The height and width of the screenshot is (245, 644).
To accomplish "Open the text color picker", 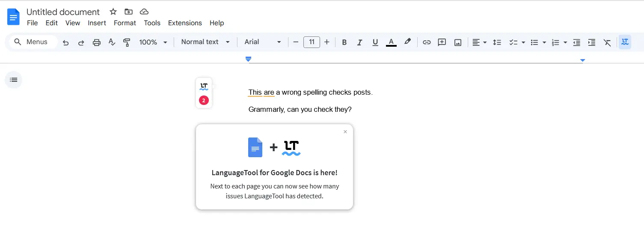I will (391, 42).
